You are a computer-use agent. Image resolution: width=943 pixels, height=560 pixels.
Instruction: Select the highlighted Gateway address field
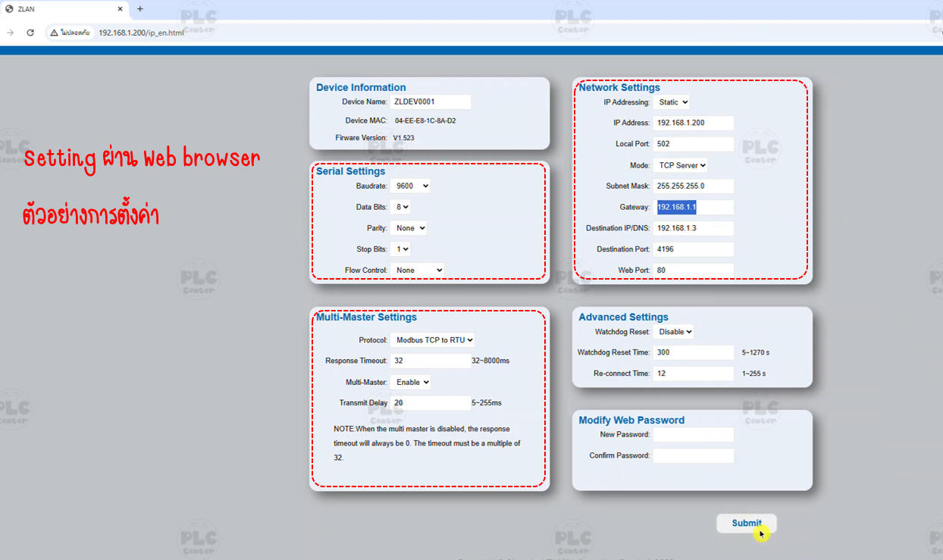click(x=693, y=207)
